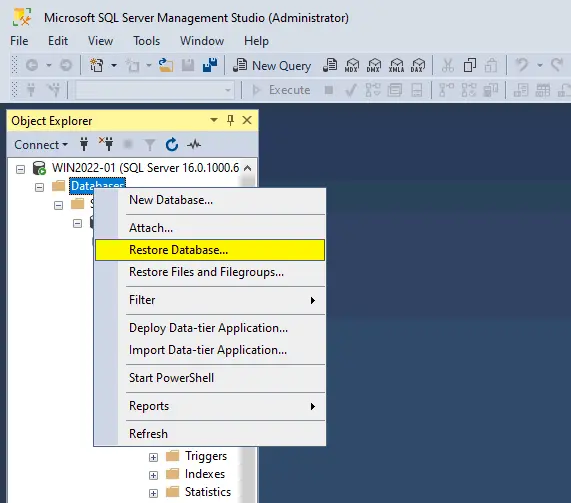The image size is (571, 503).
Task: Open dropdown arrow next to New Project
Action: tap(114, 66)
